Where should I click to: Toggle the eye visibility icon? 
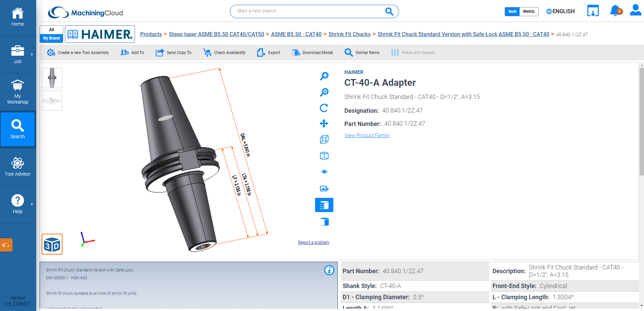coord(324,172)
